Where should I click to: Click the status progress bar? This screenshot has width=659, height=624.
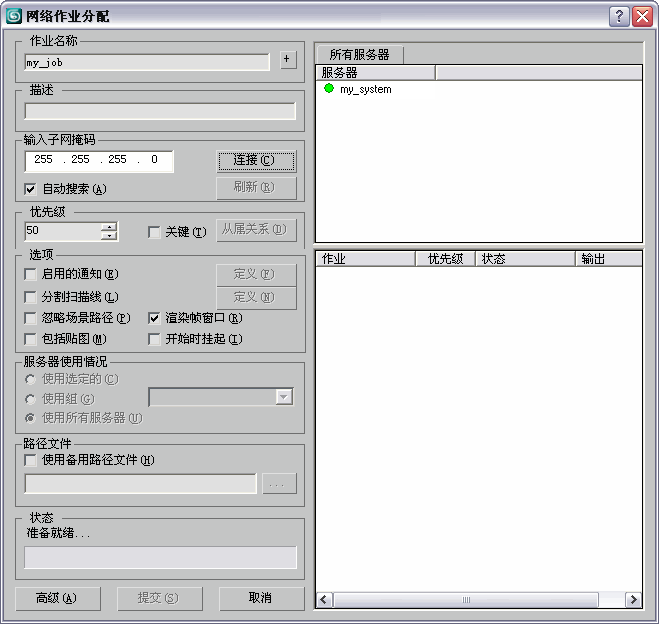click(x=160, y=558)
